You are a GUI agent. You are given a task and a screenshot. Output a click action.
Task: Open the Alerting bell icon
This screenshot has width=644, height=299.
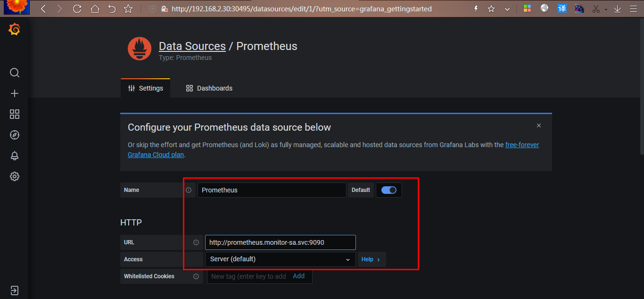tap(15, 156)
